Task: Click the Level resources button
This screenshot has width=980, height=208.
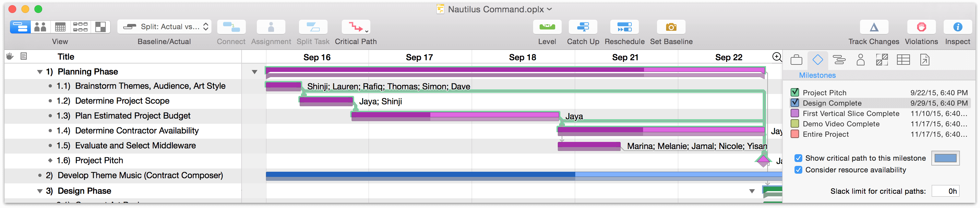Action: (x=547, y=27)
